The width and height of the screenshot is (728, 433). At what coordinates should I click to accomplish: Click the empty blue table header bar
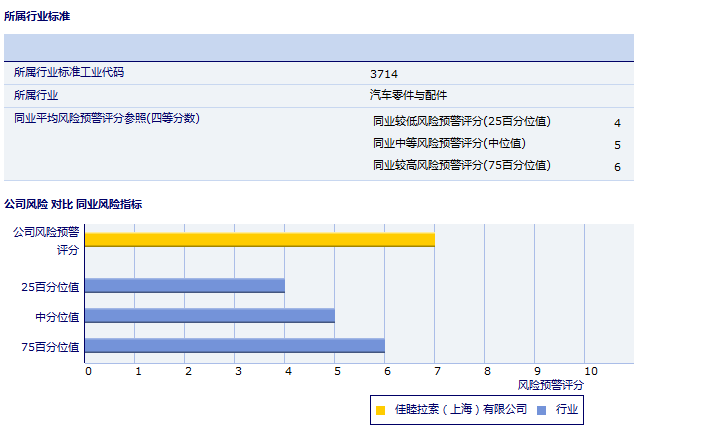point(319,47)
